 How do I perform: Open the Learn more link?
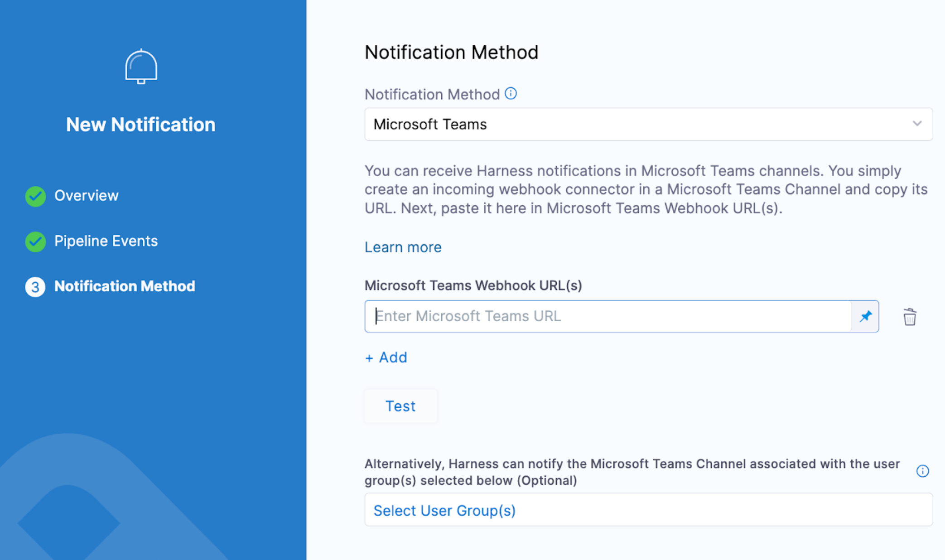pyautogui.click(x=403, y=247)
